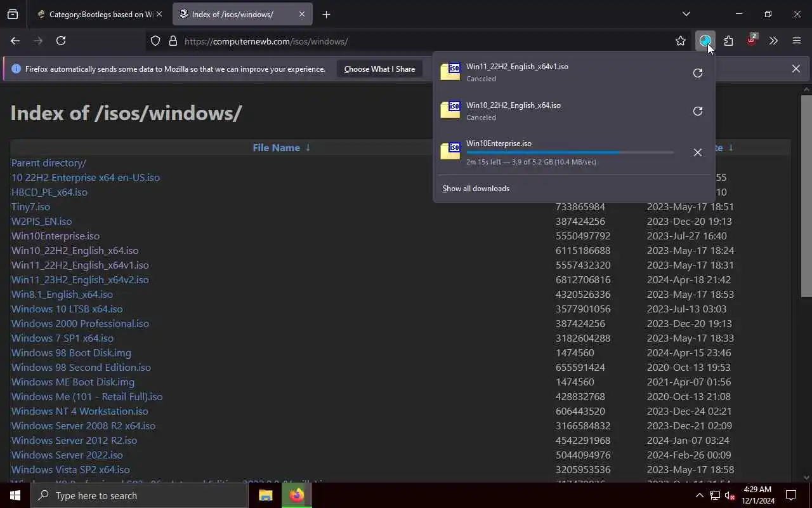The width and height of the screenshot is (812, 508).
Task: Download Windows 7 SP1 x64.iso
Action: [62, 338]
